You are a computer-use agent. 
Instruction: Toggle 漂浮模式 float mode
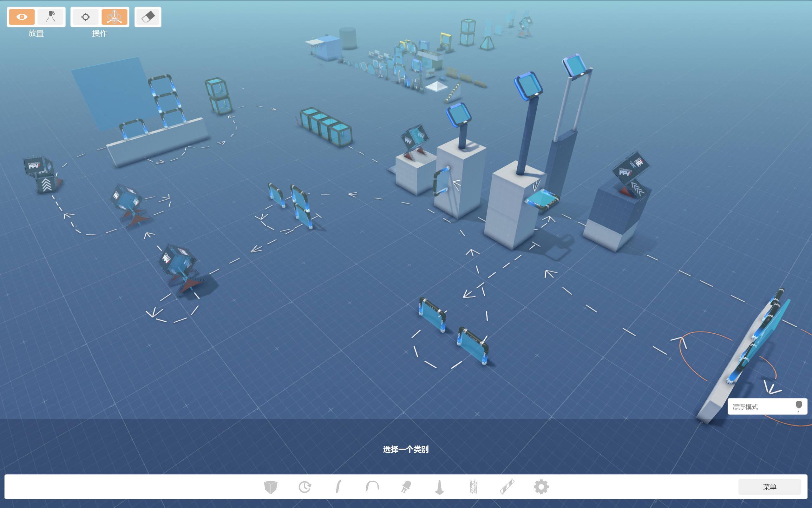point(767,406)
